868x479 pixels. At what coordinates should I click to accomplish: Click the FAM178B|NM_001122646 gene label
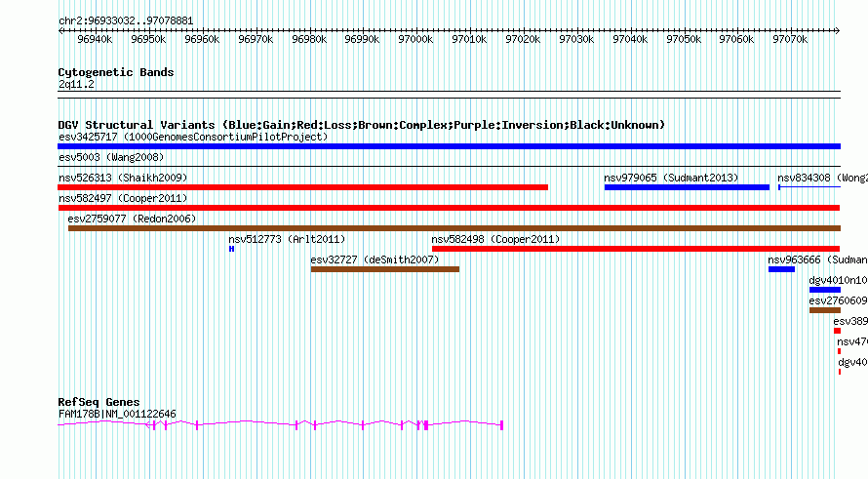[117, 414]
